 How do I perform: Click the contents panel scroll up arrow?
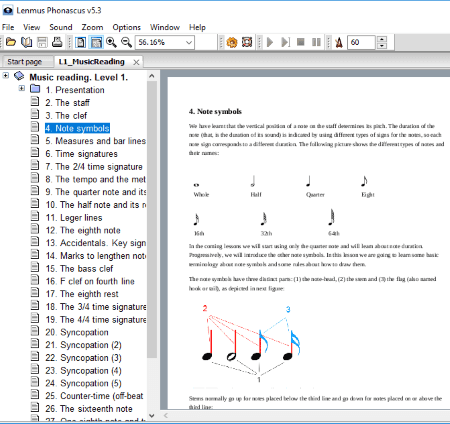point(152,76)
